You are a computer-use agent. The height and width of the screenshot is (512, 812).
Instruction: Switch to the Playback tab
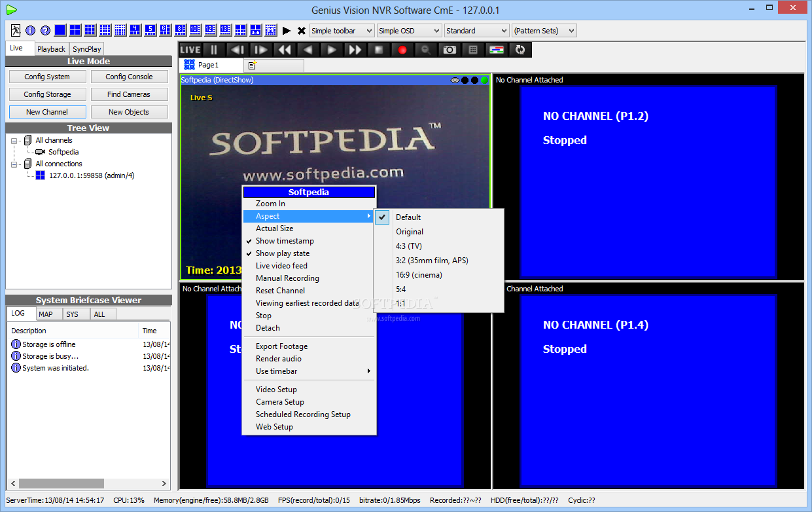pyautogui.click(x=51, y=49)
